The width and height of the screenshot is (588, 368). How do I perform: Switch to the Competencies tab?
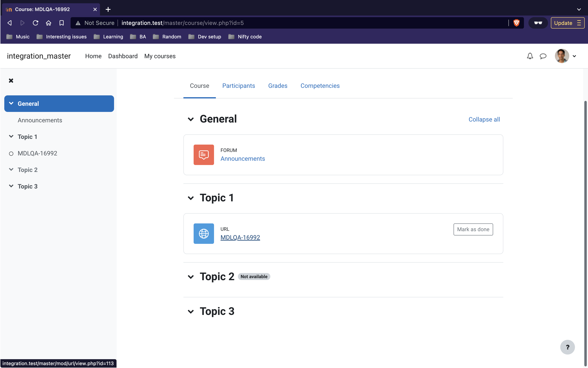coord(320,86)
